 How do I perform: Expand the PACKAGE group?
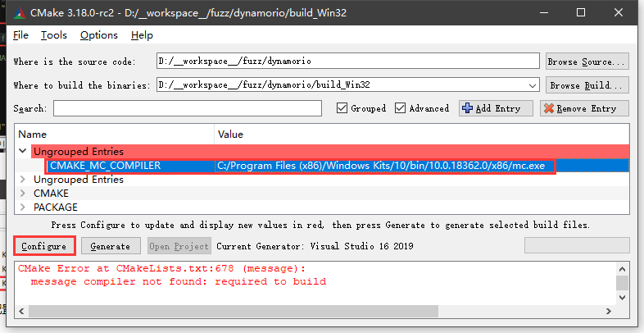[x=23, y=207]
